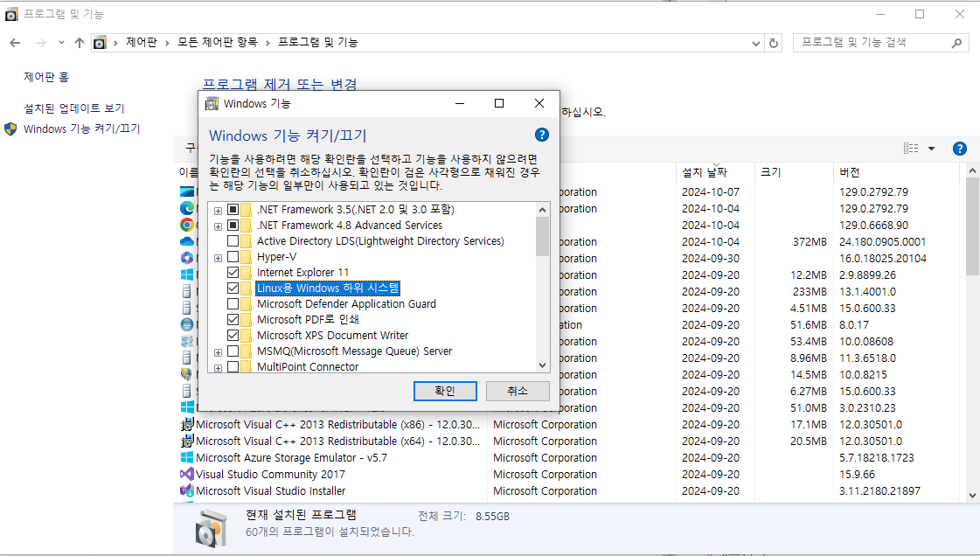Go up one folder level
980x556 pixels.
click(80, 43)
